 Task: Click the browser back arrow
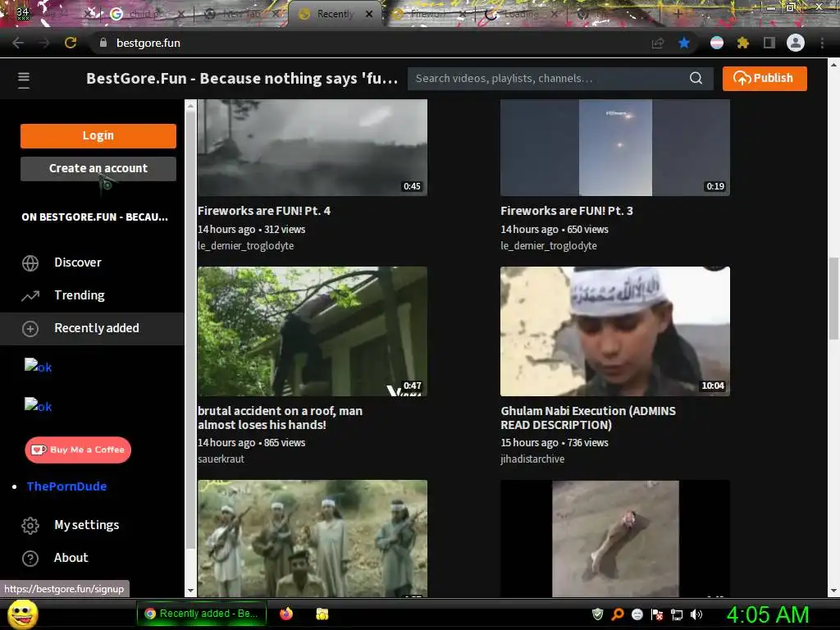(18, 43)
